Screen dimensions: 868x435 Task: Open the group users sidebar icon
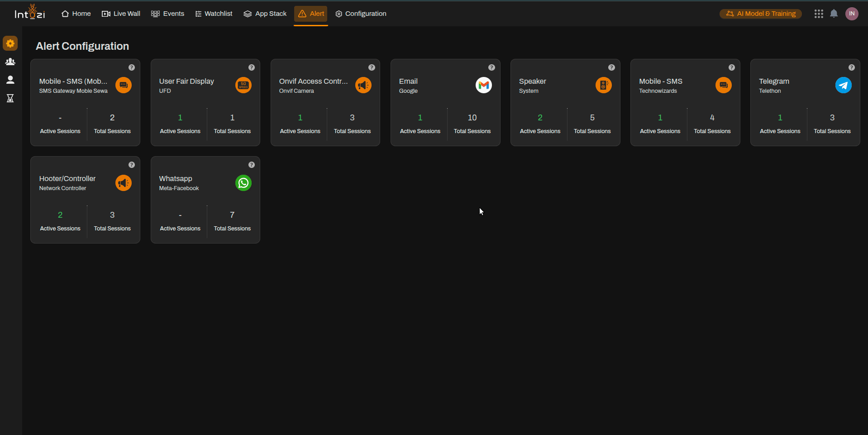(x=10, y=62)
